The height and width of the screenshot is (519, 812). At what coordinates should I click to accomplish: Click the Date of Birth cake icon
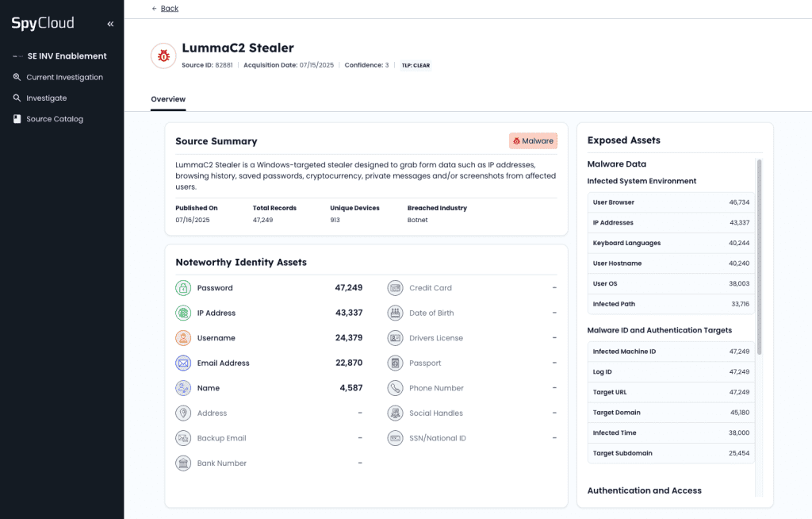coord(395,313)
